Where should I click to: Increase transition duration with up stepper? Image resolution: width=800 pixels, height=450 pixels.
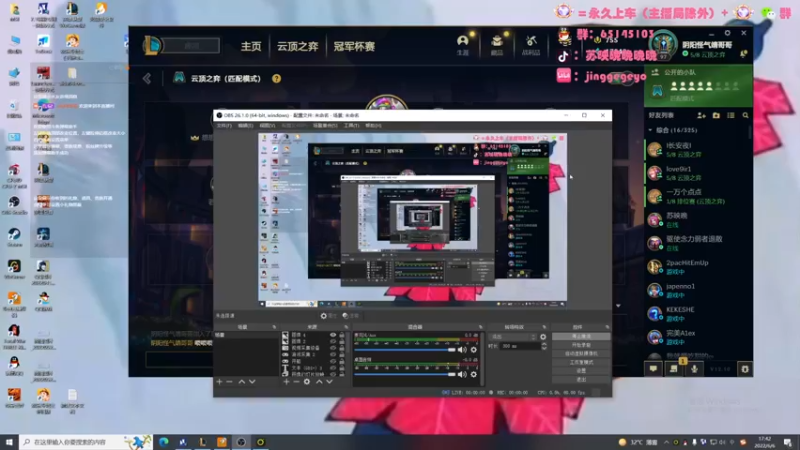point(544,344)
